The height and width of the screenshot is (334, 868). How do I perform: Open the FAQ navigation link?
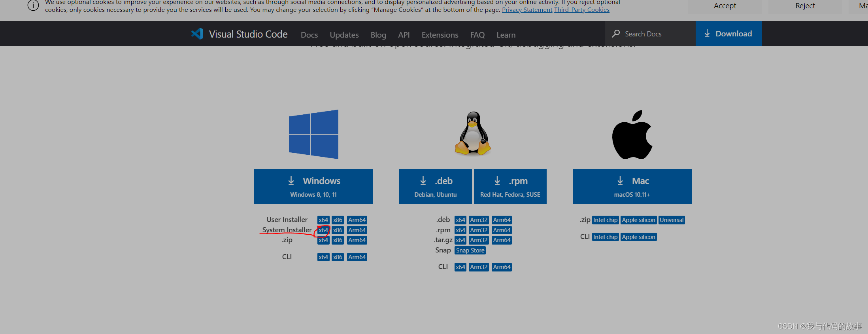477,35
